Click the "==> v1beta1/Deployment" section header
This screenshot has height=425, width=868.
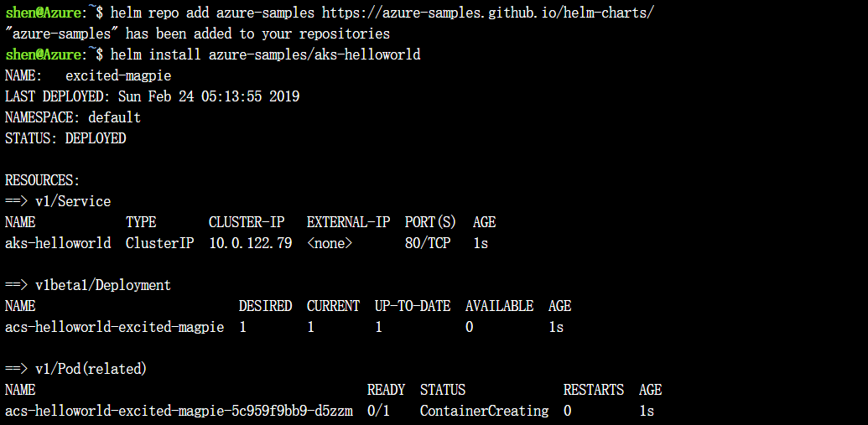click(x=88, y=286)
